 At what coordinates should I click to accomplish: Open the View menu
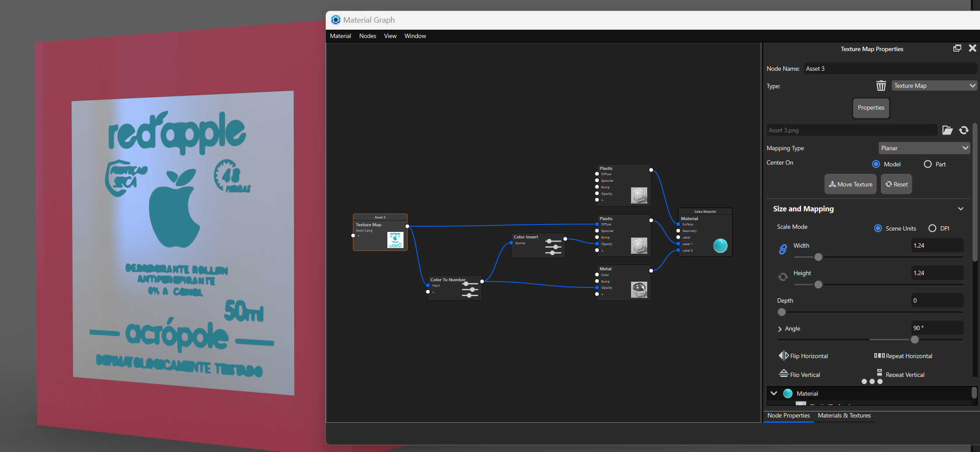point(390,36)
